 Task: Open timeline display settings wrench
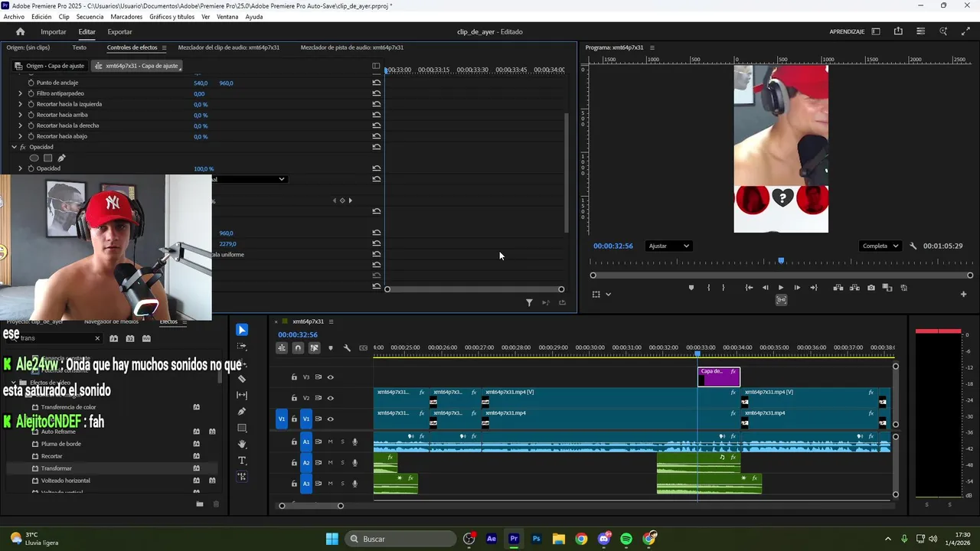[x=347, y=348]
